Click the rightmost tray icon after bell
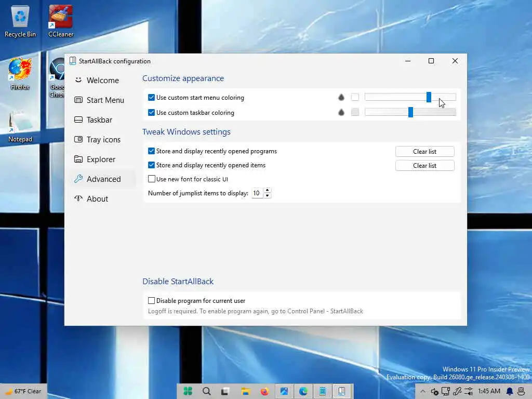Viewport: 532px width, 399px height. pos(521,391)
